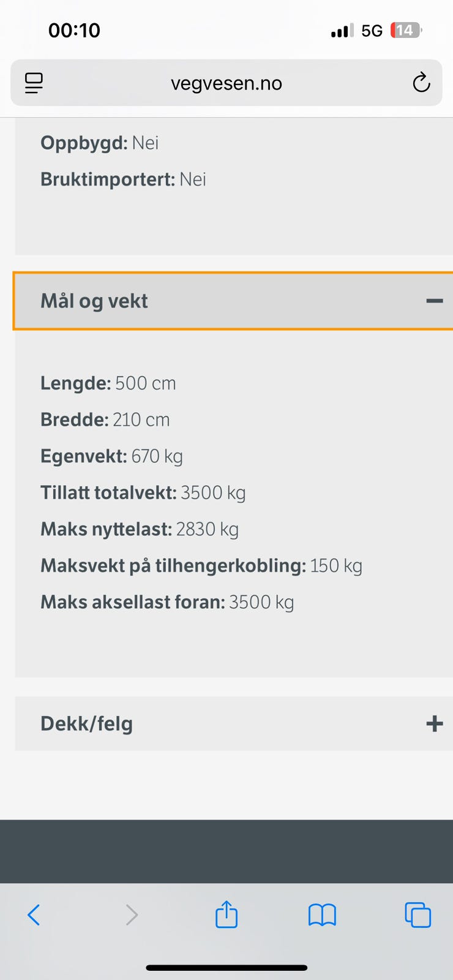Screen dimensions: 453x980
Task: Toggle the Mål og vekt header
Action: click(x=233, y=301)
